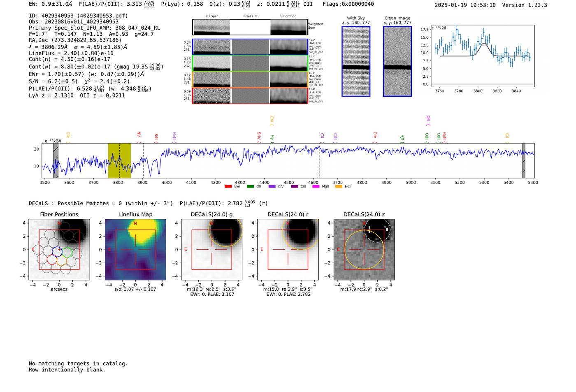Click the green fiber circle in Fiber Positions
The height and width of the screenshot is (392, 576).
pyautogui.click(x=67, y=252)
